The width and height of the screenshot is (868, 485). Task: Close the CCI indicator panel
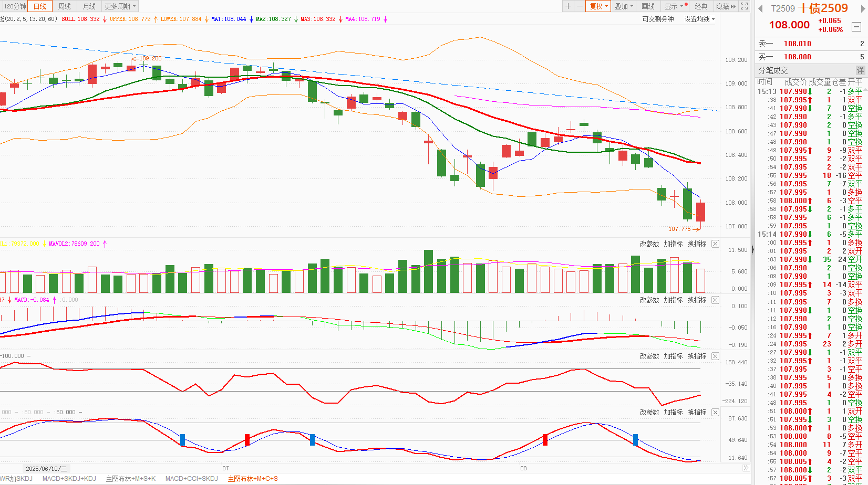pos(715,356)
